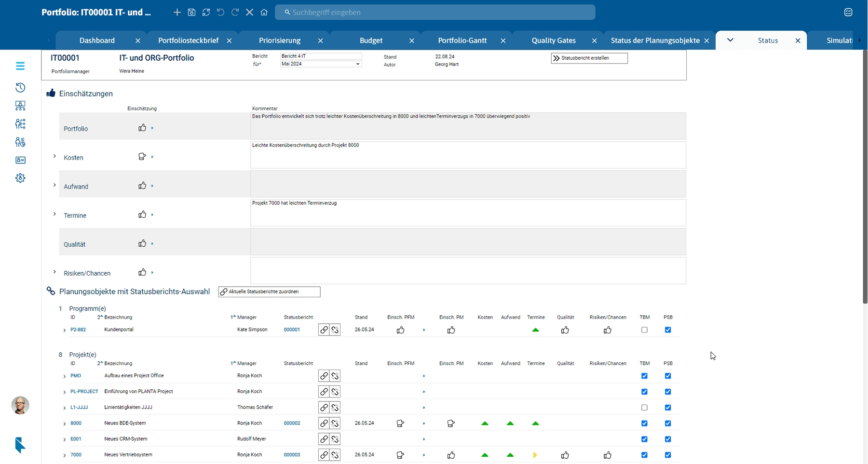
Task: Click the vertical scrollbar on the right
Action: point(865,176)
